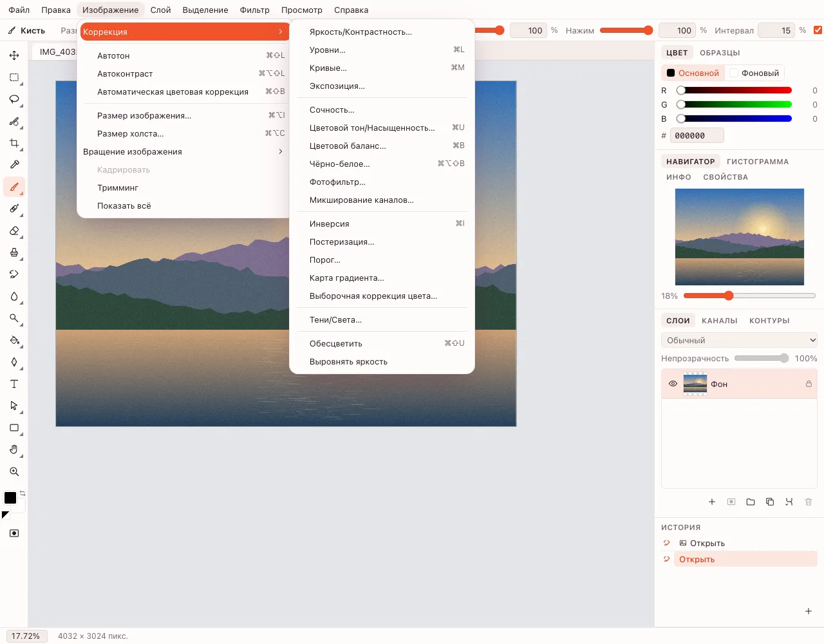Open the Слой menu
Image resolution: width=824 pixels, height=644 pixels.
point(161,10)
